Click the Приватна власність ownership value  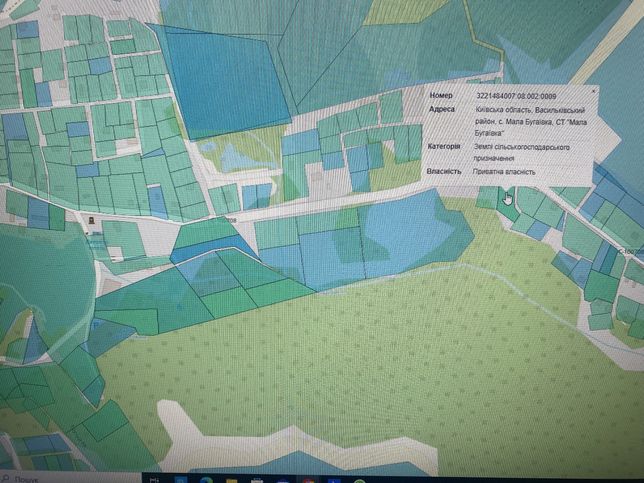pyautogui.click(x=504, y=172)
